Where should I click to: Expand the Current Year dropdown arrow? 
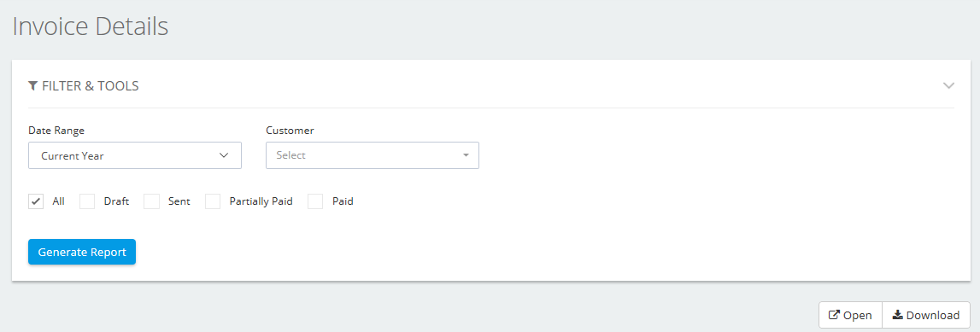tap(225, 155)
